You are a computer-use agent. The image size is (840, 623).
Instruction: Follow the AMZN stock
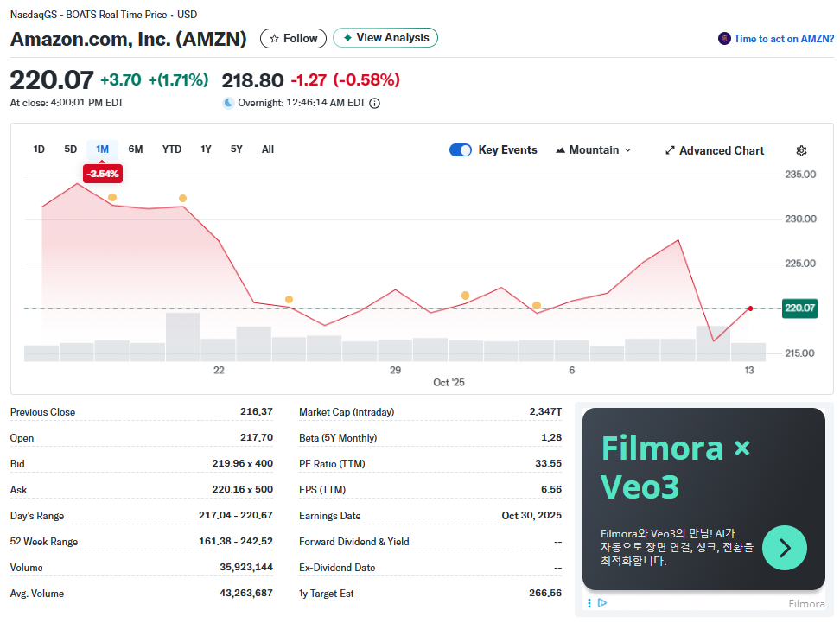pyautogui.click(x=293, y=39)
